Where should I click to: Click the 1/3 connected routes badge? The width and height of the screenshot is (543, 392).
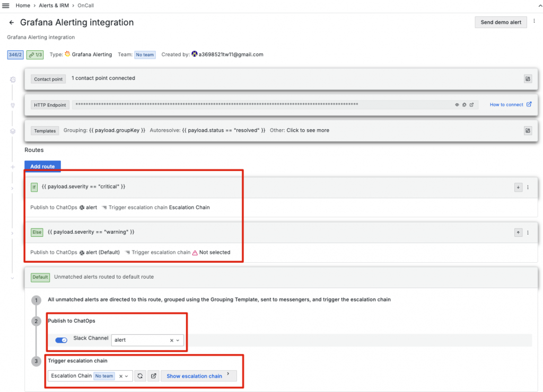coord(35,55)
